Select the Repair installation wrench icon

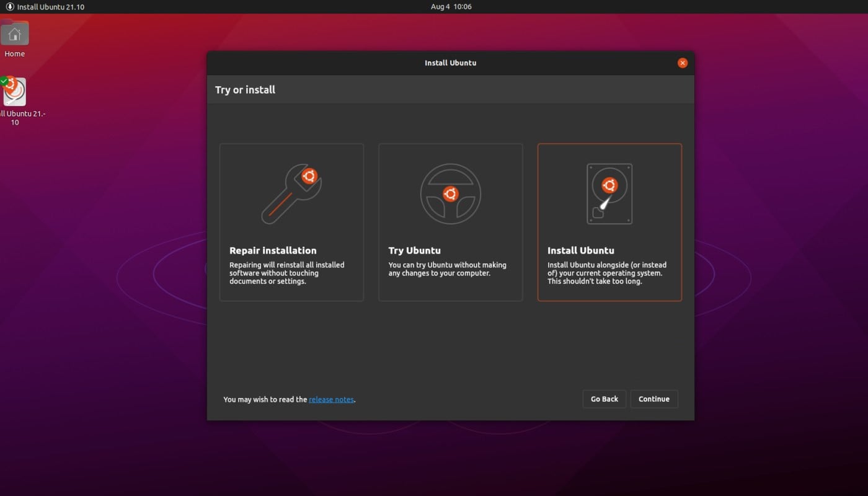tap(291, 193)
